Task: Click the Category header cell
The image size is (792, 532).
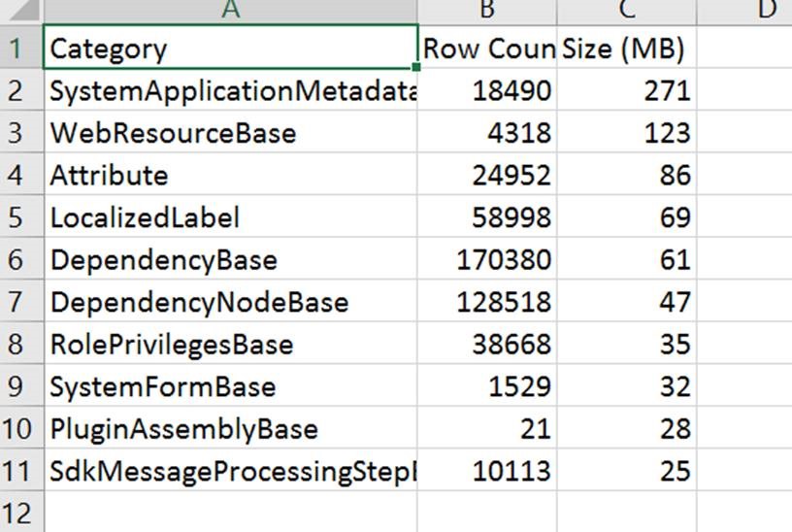Action: (x=230, y=49)
